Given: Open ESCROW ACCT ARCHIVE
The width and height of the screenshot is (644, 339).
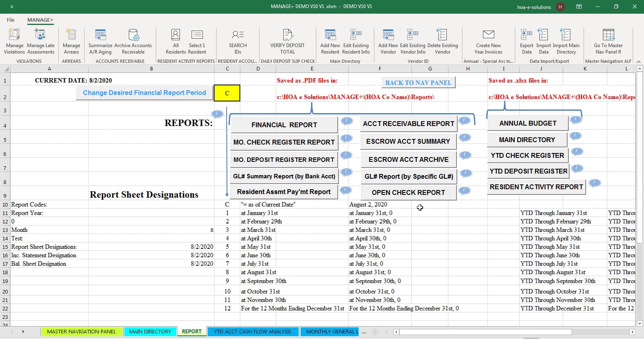Looking at the screenshot, I should click(x=409, y=160).
